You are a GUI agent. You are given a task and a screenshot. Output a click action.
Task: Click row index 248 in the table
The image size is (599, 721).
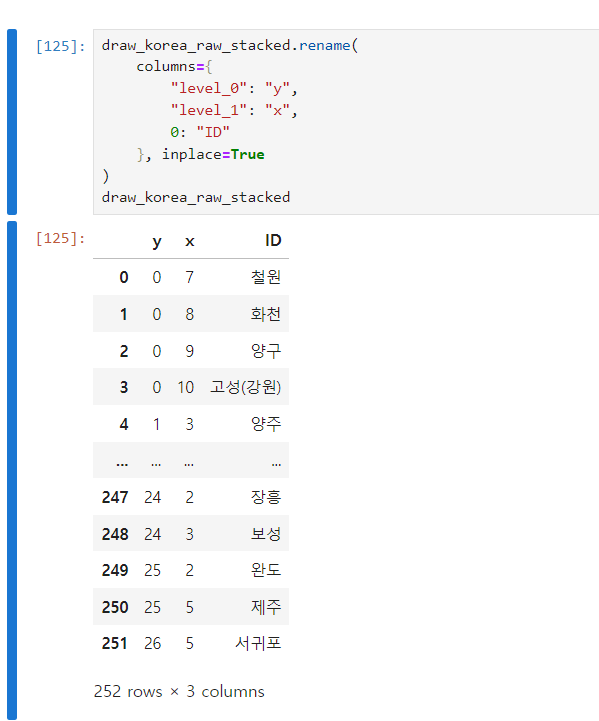[115, 534]
